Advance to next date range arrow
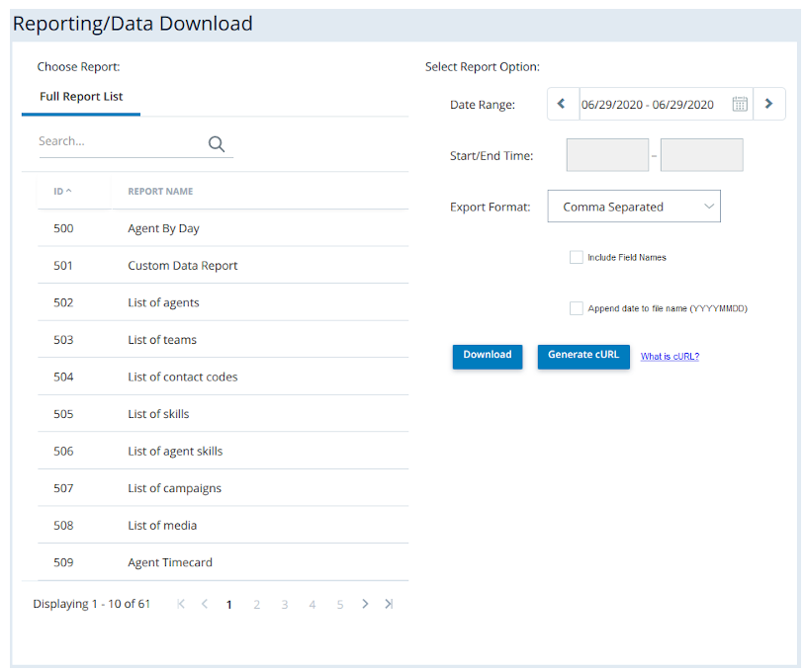 [x=769, y=104]
